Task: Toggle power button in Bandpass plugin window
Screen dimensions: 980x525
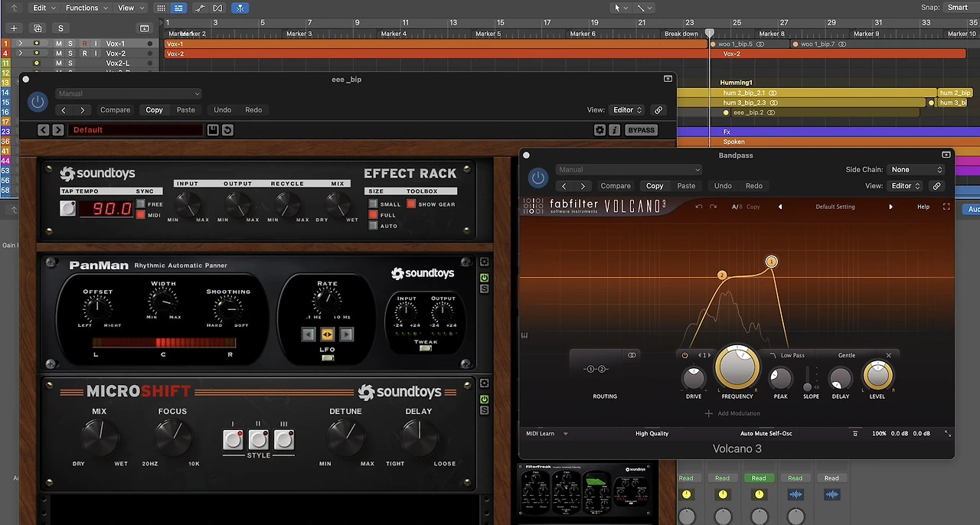Action: (538, 178)
